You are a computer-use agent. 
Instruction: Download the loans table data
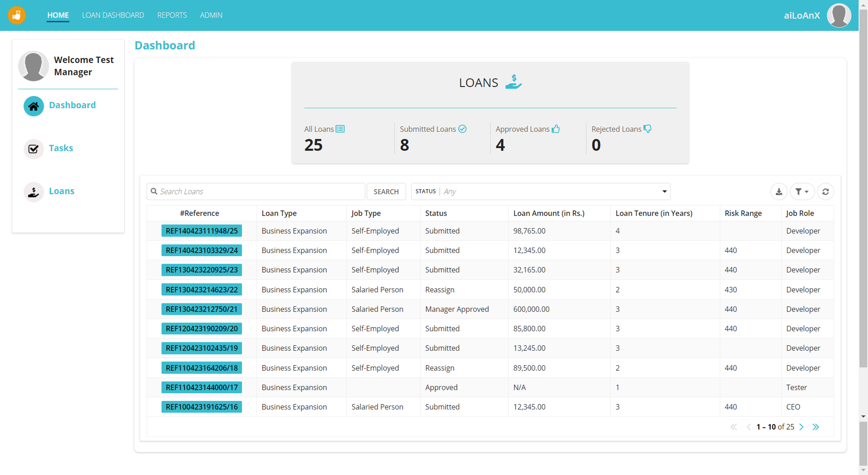(x=779, y=192)
